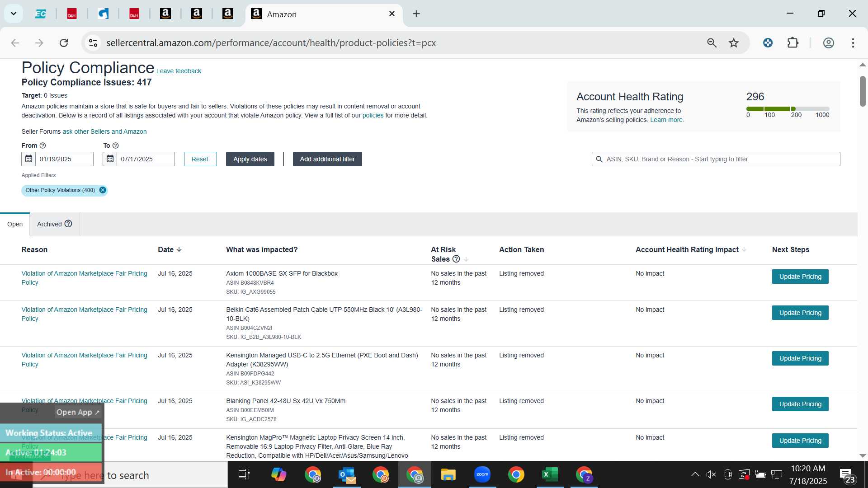
Task: Switch to the first inactive Amazon tab
Action: [x=165, y=14]
